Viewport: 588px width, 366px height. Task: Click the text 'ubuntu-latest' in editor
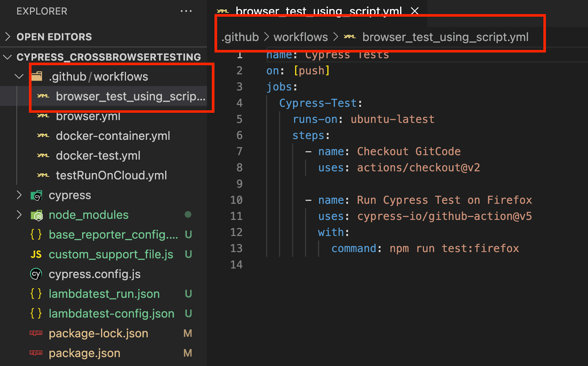click(x=392, y=119)
